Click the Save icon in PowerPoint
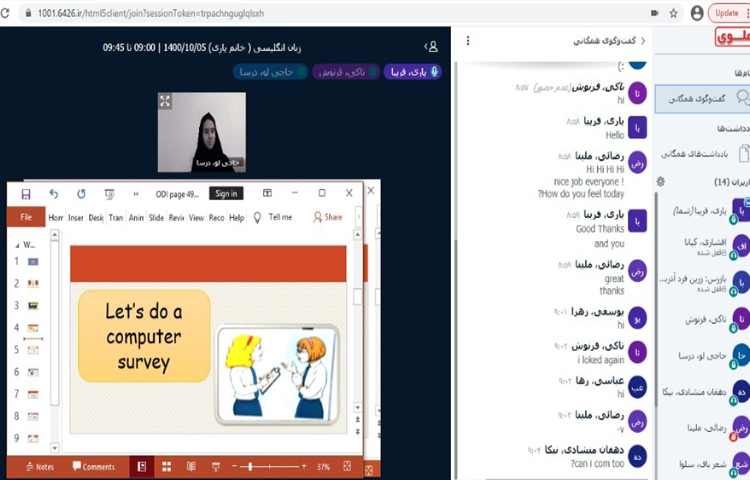750x480 pixels. [x=26, y=194]
